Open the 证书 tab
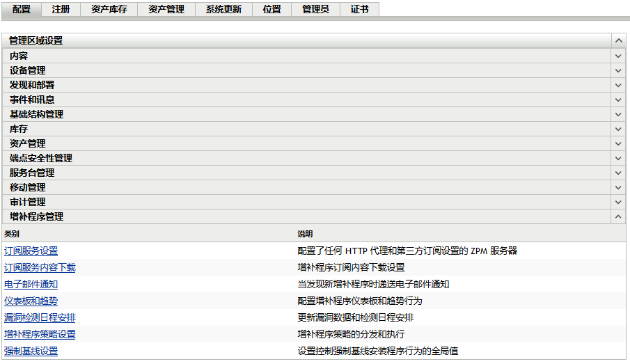The width and height of the screenshot is (630, 364). point(360,9)
